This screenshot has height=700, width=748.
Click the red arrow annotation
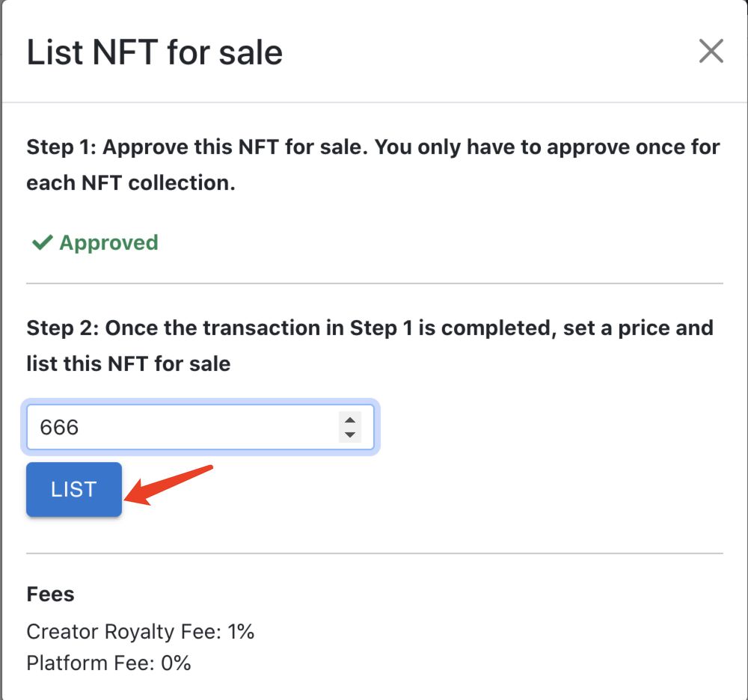(x=172, y=485)
